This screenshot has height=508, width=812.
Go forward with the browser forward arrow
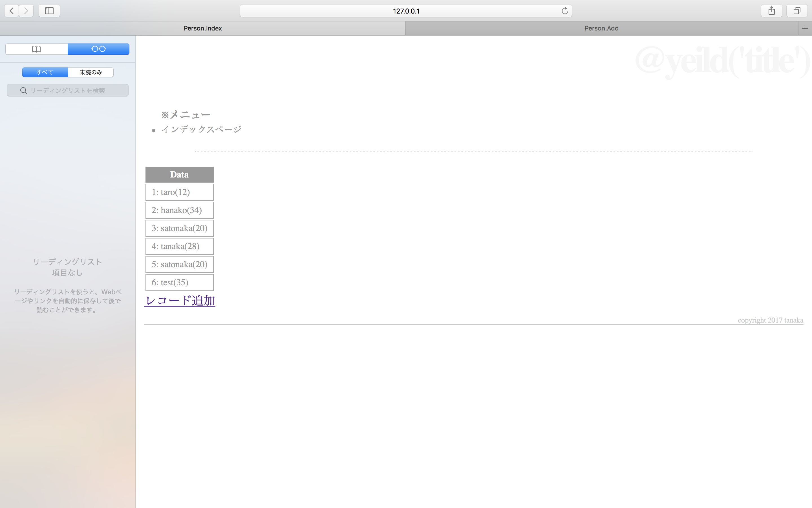pyautogui.click(x=26, y=11)
